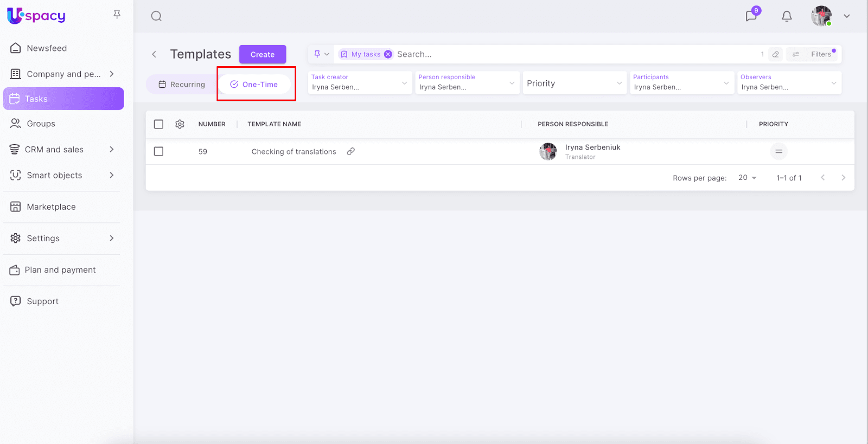Click the search magnifier icon in top bar

[156, 16]
